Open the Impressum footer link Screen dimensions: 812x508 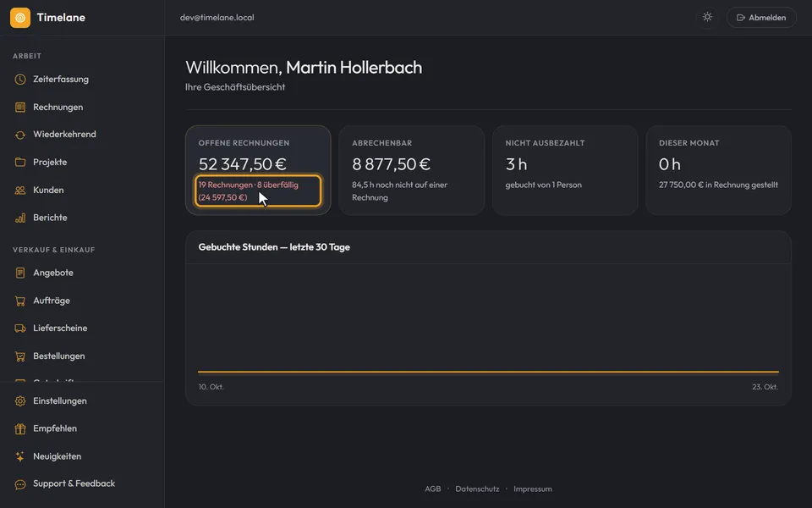click(x=533, y=489)
